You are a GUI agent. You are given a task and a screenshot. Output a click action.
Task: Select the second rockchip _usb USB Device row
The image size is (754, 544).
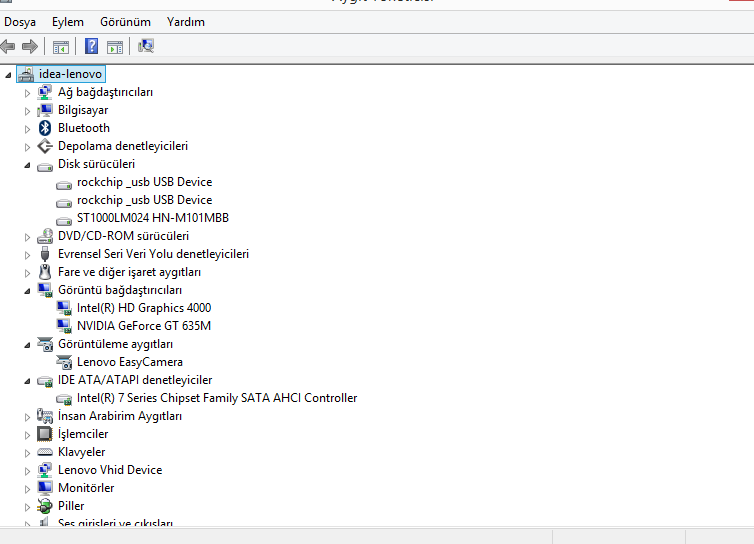point(144,200)
